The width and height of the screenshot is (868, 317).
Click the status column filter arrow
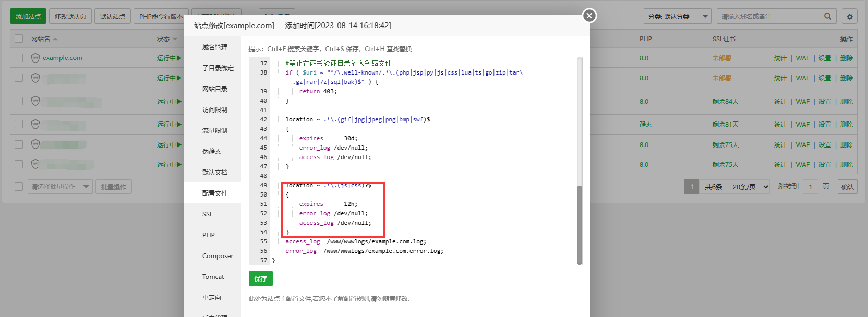pos(175,39)
